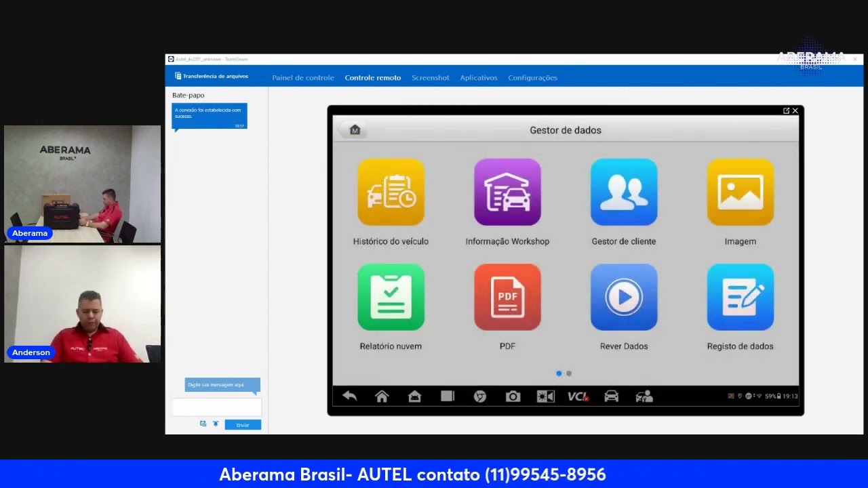Open the PDF files app

click(507, 297)
